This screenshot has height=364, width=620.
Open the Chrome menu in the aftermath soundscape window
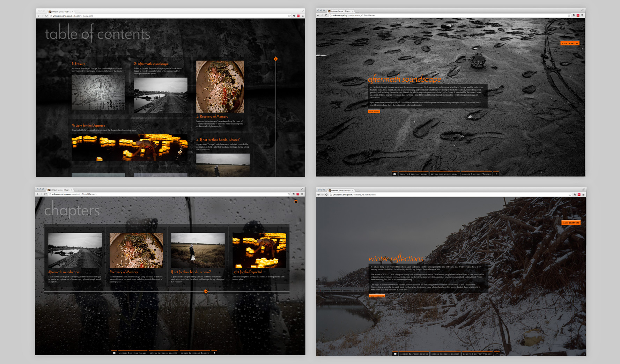(582, 15)
